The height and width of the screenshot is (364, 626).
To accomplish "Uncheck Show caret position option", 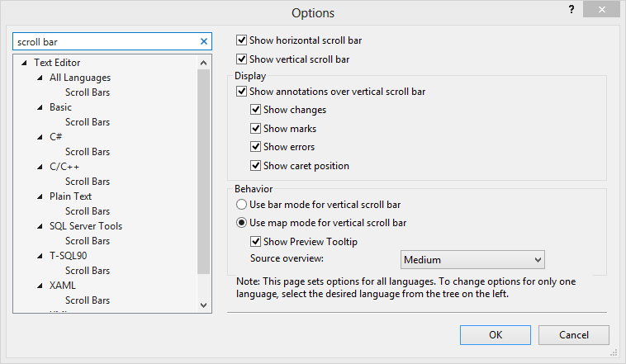I will coord(256,166).
